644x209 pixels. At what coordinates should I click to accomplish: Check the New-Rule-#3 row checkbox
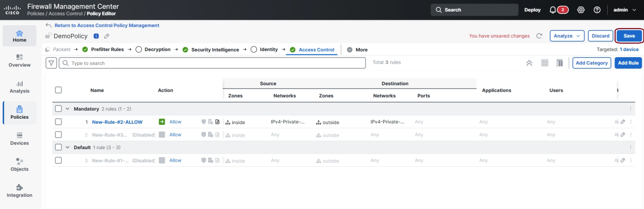tap(58, 134)
